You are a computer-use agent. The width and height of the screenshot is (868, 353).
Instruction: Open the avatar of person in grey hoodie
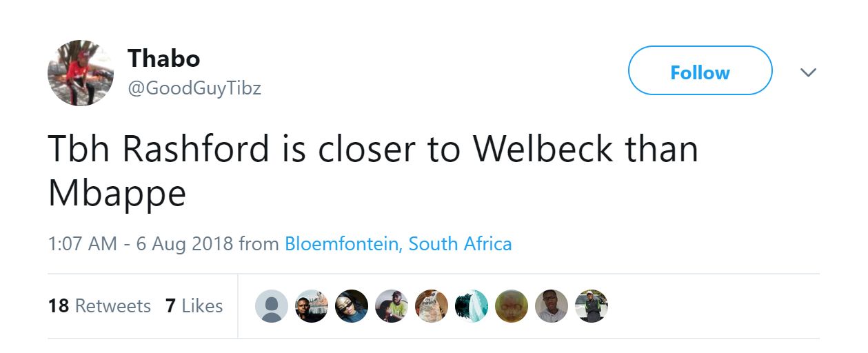(x=552, y=306)
